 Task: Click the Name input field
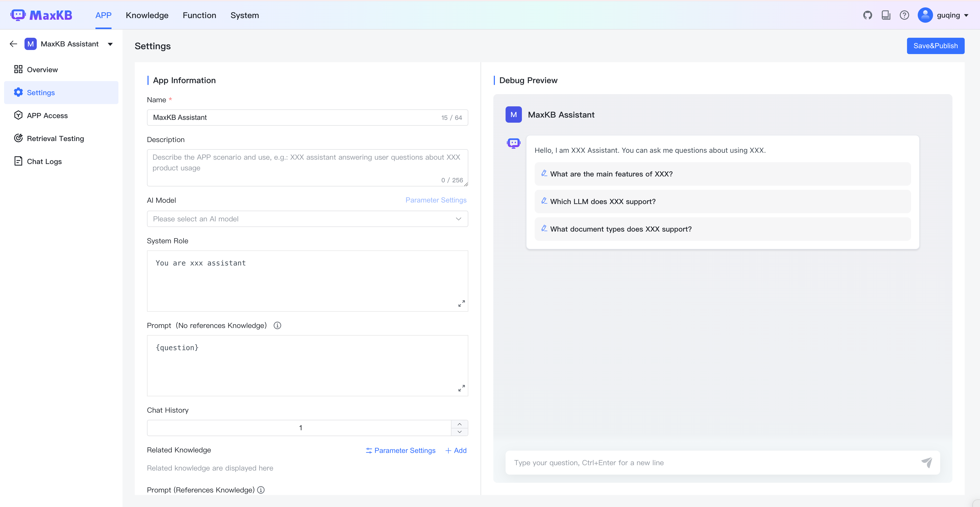coord(307,117)
